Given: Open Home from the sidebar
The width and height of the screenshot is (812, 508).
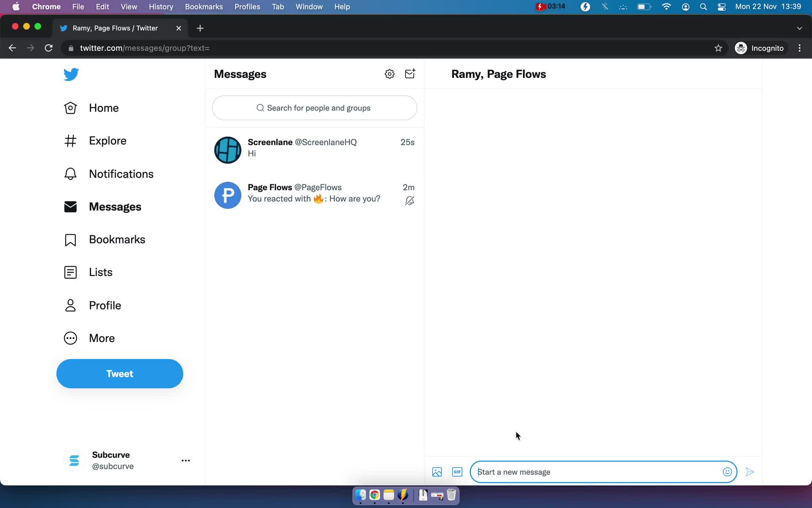Looking at the screenshot, I should 91,108.
